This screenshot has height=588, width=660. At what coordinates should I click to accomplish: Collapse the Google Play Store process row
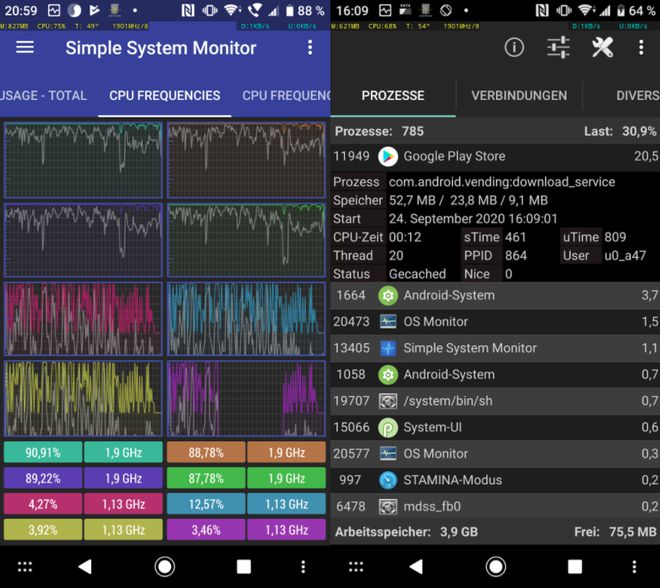(495, 157)
